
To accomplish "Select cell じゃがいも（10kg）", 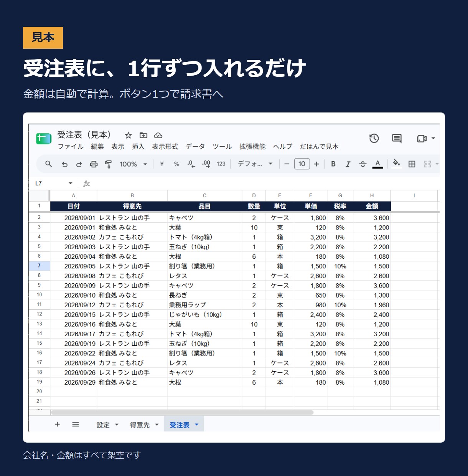I will [x=204, y=314].
